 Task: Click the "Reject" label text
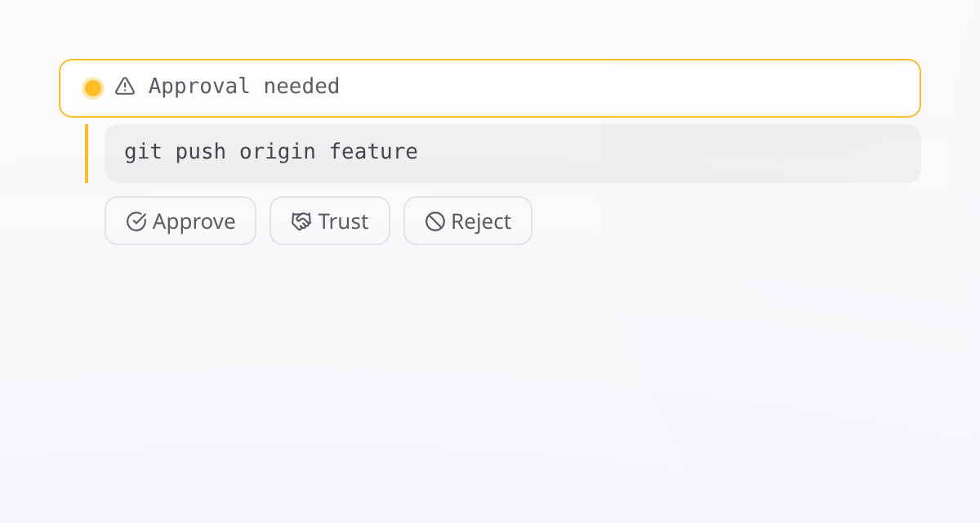[482, 221]
